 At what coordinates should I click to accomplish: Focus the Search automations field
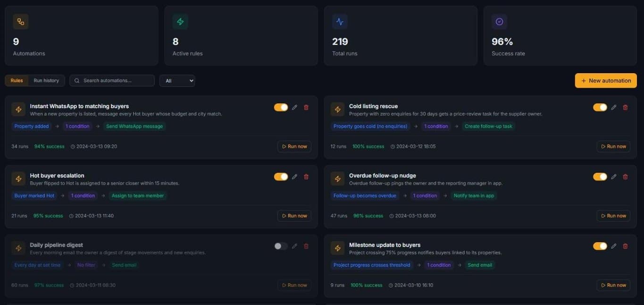112,81
